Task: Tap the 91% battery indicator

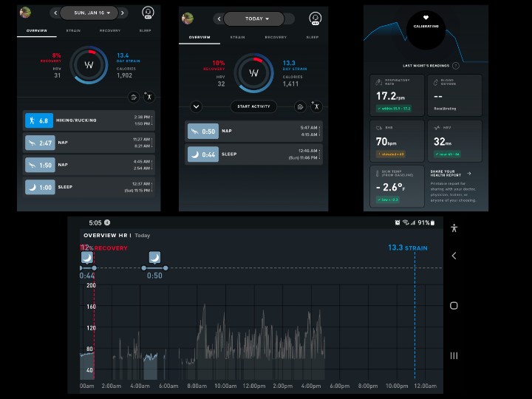Action: pyautogui.click(x=426, y=222)
